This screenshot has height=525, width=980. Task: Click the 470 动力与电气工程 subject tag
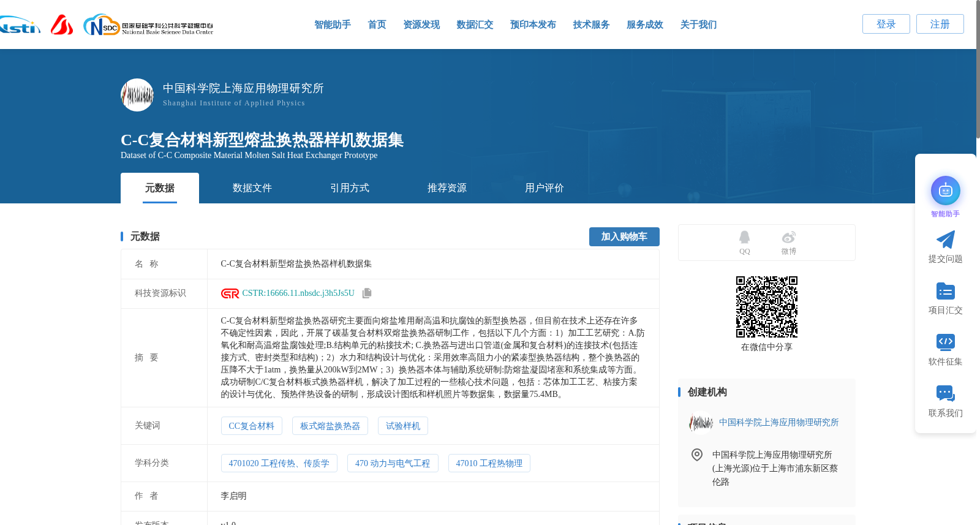393,463
